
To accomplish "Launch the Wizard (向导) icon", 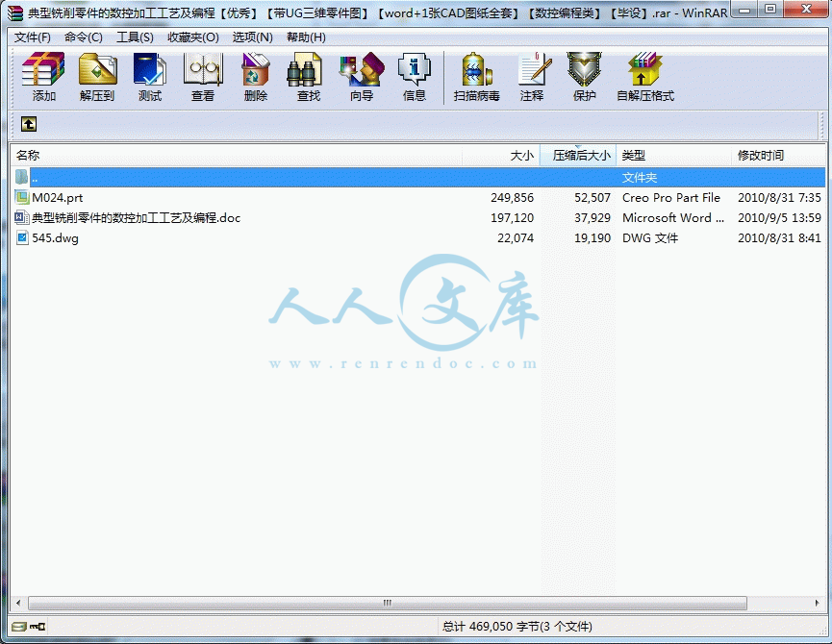I will (x=362, y=69).
